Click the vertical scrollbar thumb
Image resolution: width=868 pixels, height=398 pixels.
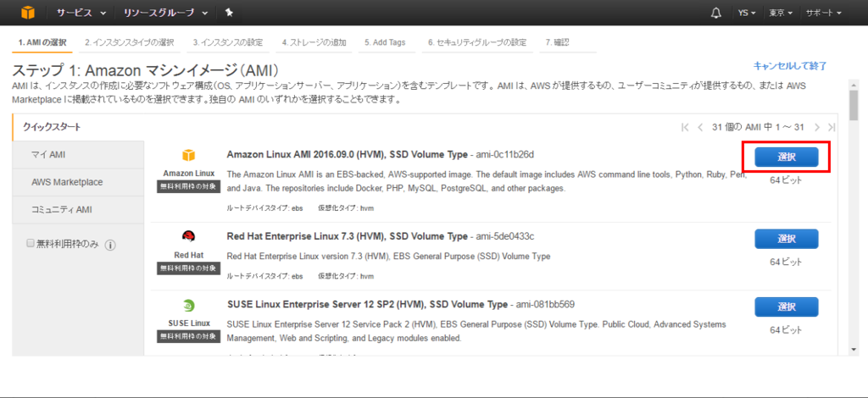click(854, 105)
